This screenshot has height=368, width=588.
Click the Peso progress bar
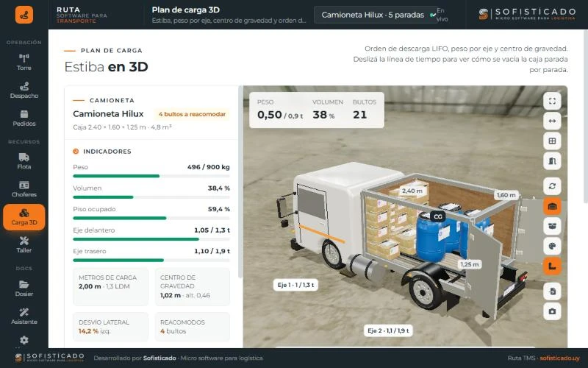151,176
